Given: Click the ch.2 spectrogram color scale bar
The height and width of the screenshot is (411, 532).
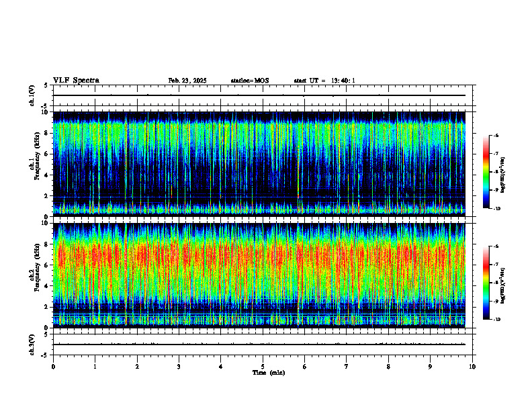Looking at the screenshot, I should [486, 283].
